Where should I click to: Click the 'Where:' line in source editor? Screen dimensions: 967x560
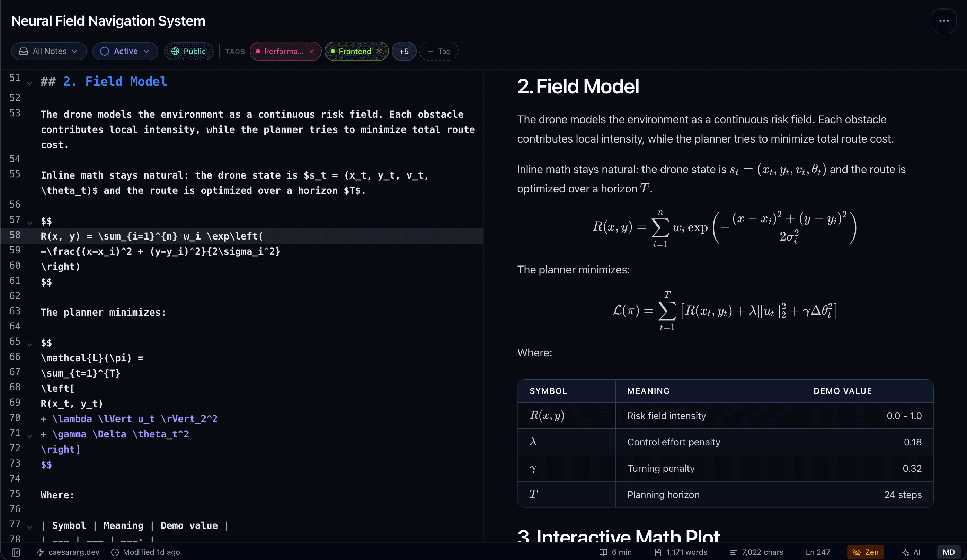(x=57, y=495)
